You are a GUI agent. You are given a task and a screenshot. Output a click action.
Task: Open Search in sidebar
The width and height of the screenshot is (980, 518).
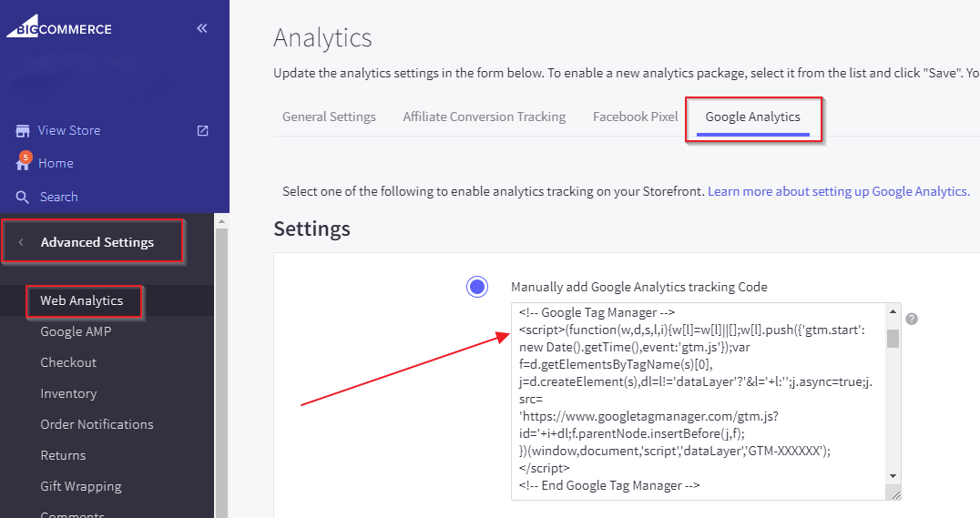coord(59,197)
